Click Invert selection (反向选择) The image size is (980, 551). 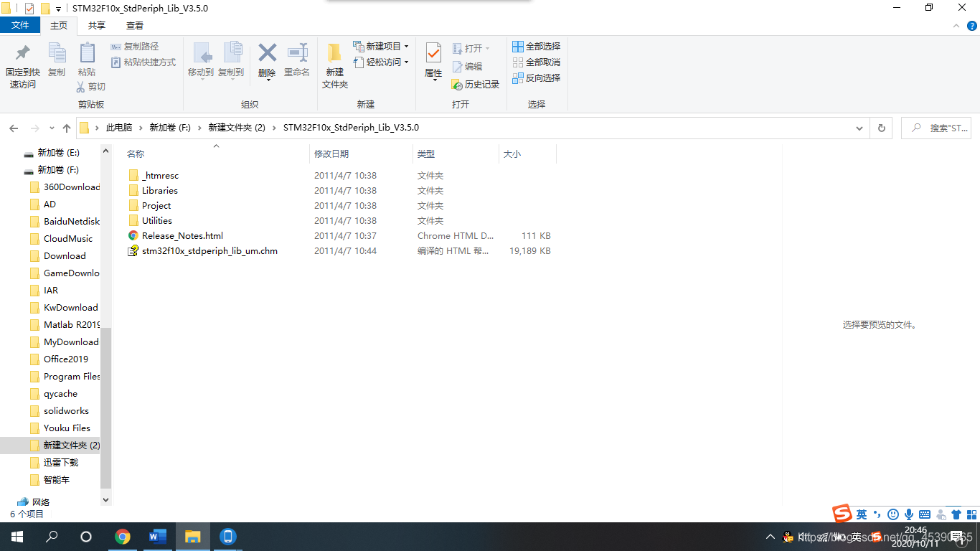[536, 78]
